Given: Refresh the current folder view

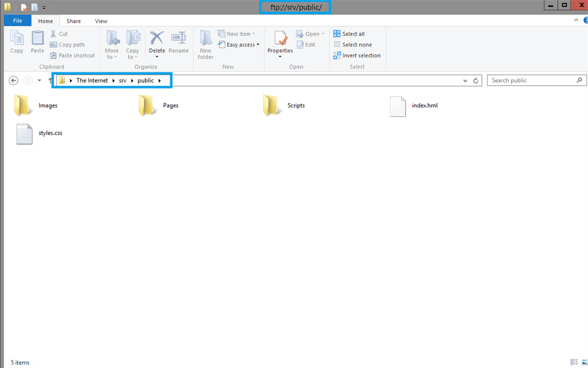Looking at the screenshot, I should (476, 81).
